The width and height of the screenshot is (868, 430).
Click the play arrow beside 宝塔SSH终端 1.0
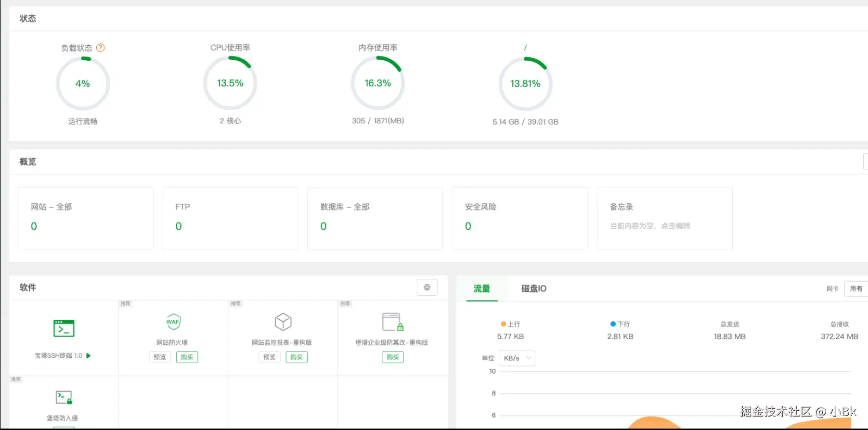89,355
